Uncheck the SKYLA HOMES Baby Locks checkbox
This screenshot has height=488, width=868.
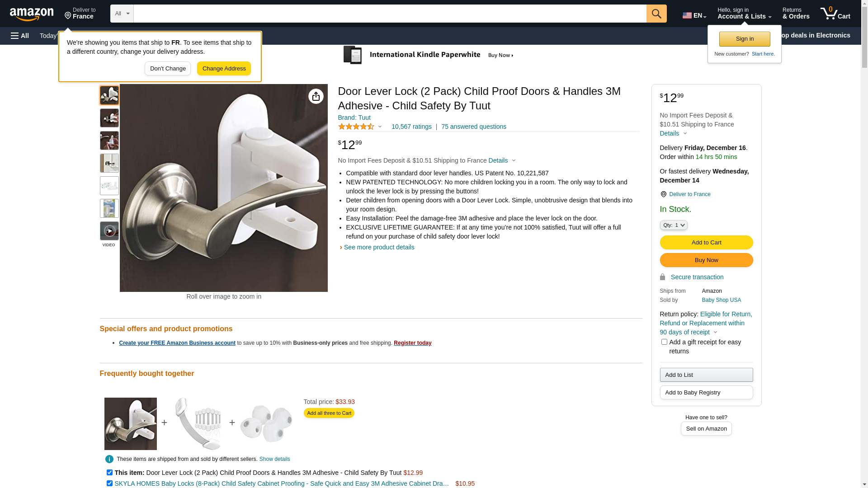click(x=109, y=483)
